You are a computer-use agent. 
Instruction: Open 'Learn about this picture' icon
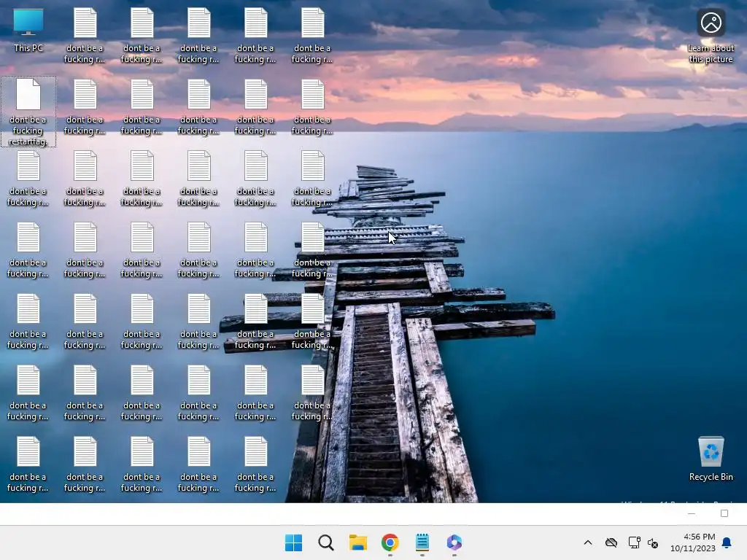(711, 36)
